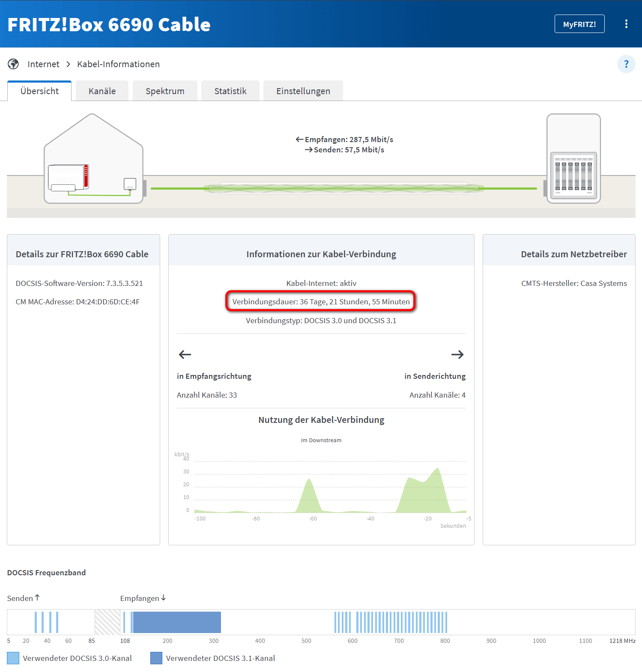The height and width of the screenshot is (672, 642).
Task: Click the left arrow for Empfangsrichtung
Action: coord(185,354)
